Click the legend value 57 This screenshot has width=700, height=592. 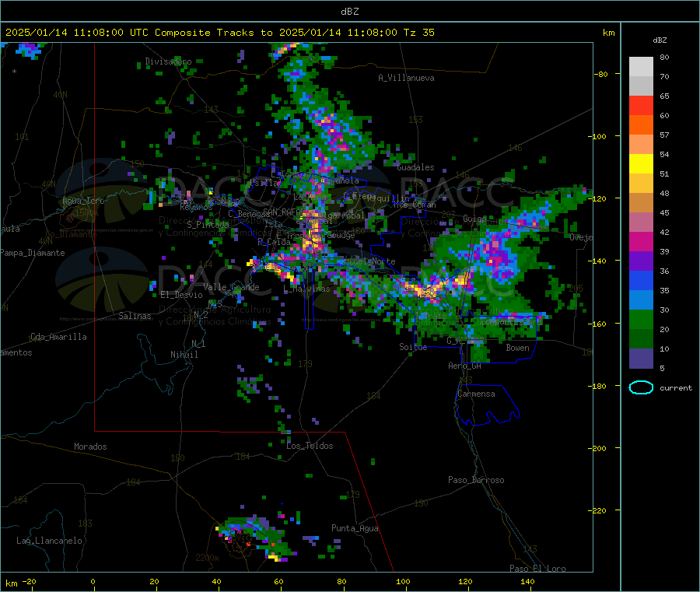point(664,135)
